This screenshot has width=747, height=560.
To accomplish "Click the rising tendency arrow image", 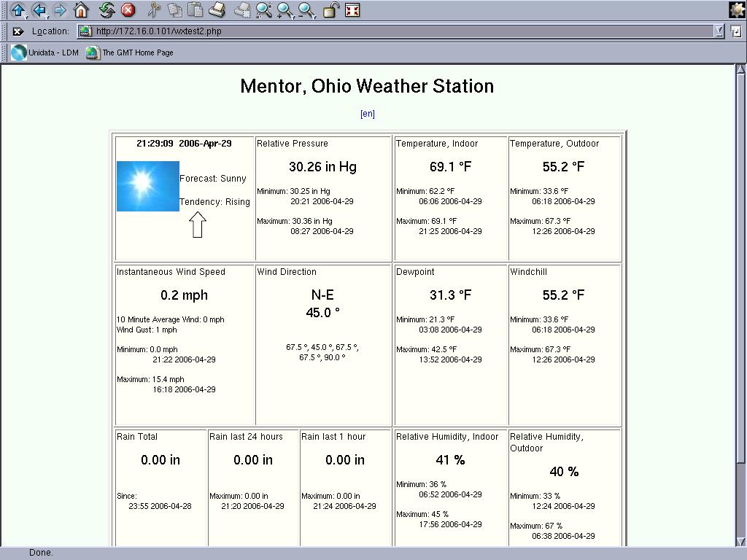I will [x=198, y=225].
